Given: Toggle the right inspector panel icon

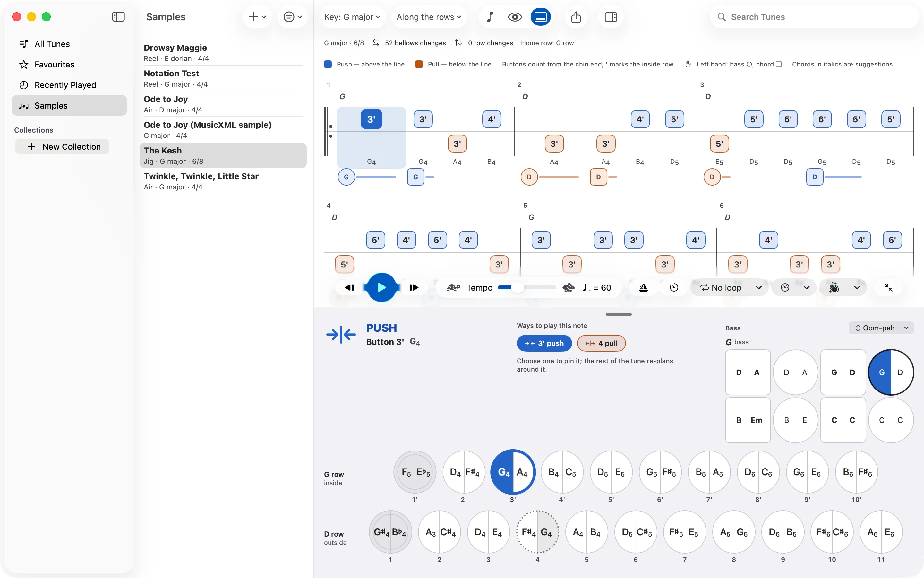Looking at the screenshot, I should coord(611,17).
